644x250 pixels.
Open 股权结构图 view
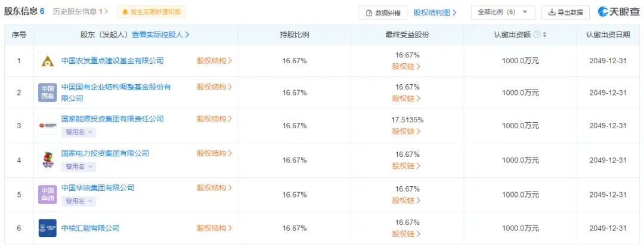[435, 13]
